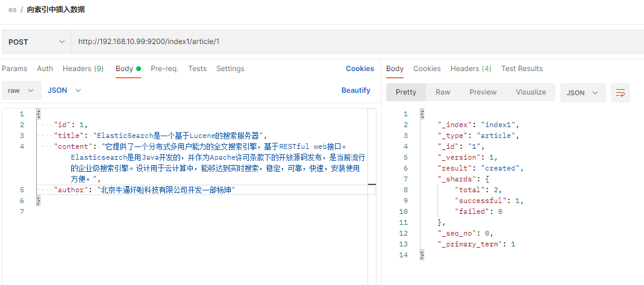Screen dimensions: 644x285
Task: Switch to the request Tests tab
Action: (198, 69)
